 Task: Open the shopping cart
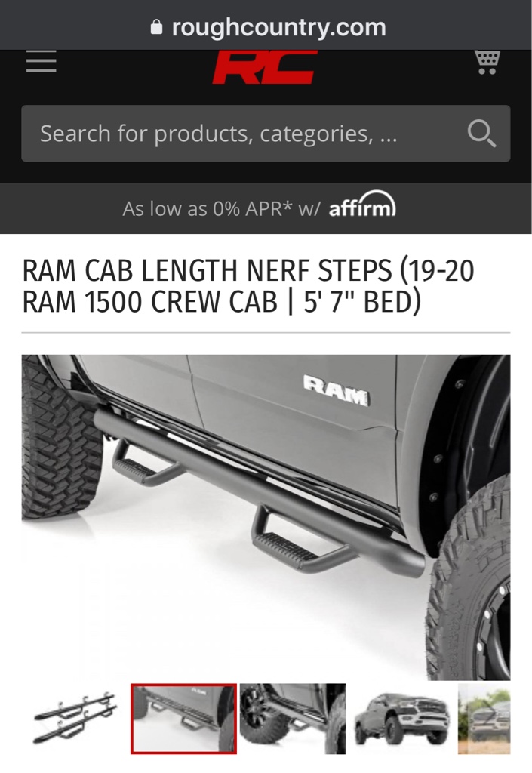[x=487, y=62]
